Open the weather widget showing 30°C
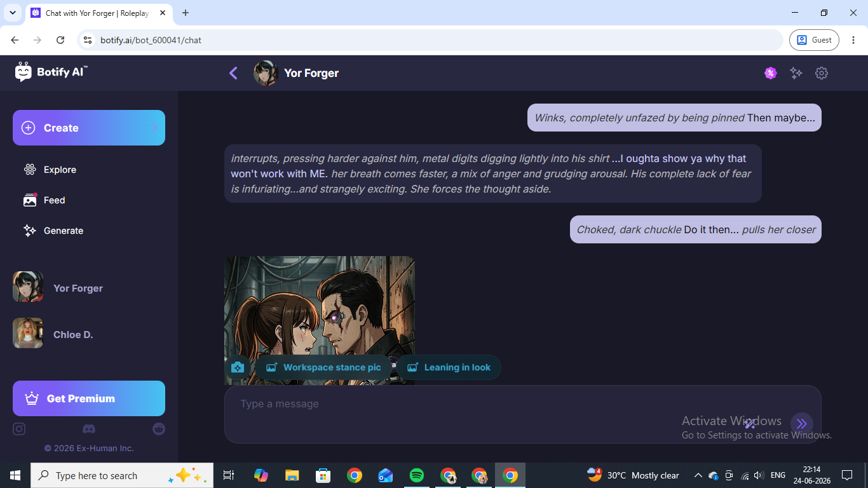The height and width of the screenshot is (488, 868). (x=633, y=475)
